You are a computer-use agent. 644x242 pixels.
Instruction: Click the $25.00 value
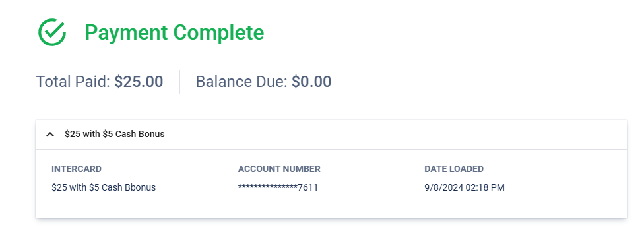point(139,82)
